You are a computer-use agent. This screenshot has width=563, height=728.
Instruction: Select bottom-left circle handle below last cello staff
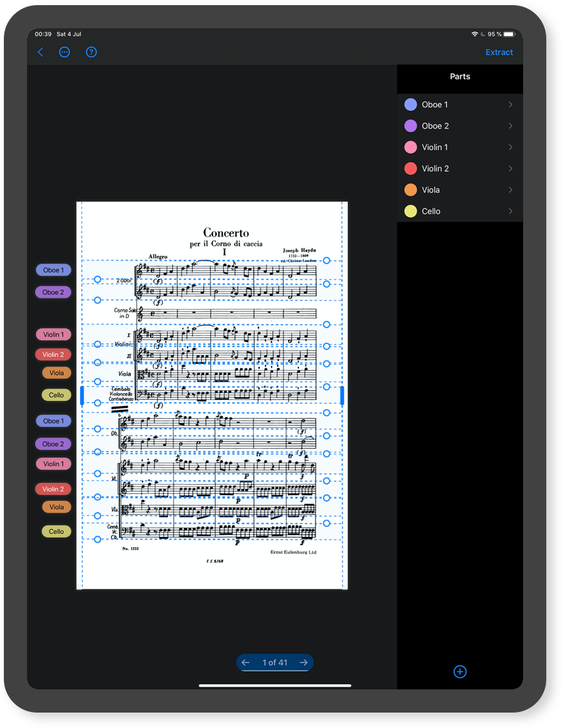click(x=98, y=540)
